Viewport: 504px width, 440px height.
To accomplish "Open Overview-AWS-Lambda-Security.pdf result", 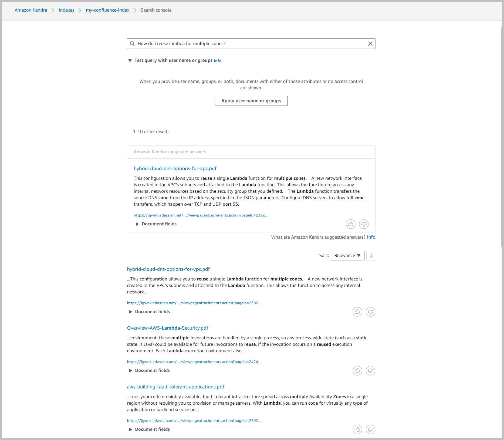I will click(168, 328).
